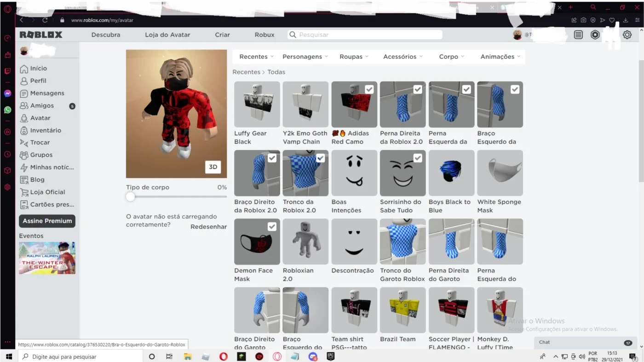Click the ad blocker shield icon
The width and height of the screenshot is (644, 362).
pyautogui.click(x=593, y=20)
